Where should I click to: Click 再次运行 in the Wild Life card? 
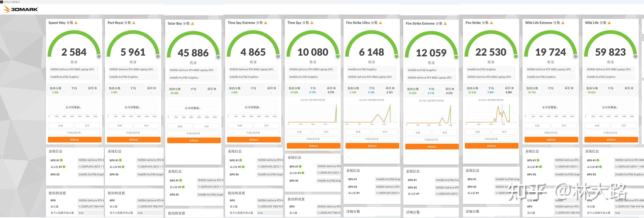(611, 140)
